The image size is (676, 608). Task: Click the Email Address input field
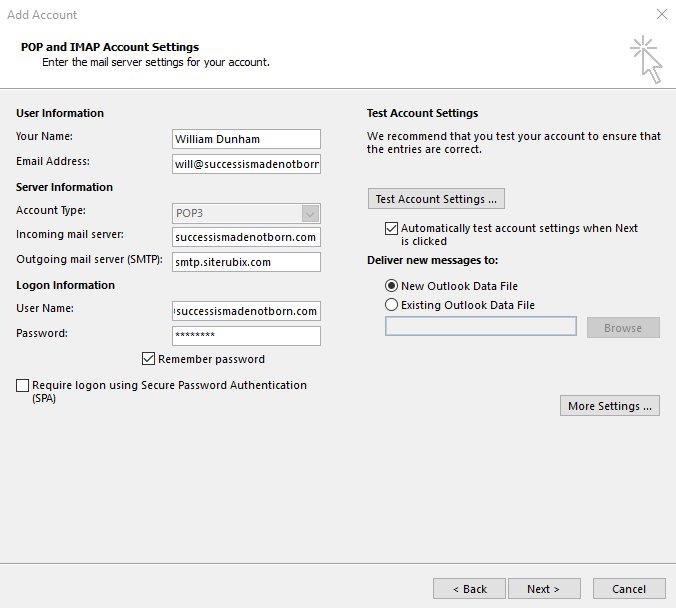click(246, 164)
